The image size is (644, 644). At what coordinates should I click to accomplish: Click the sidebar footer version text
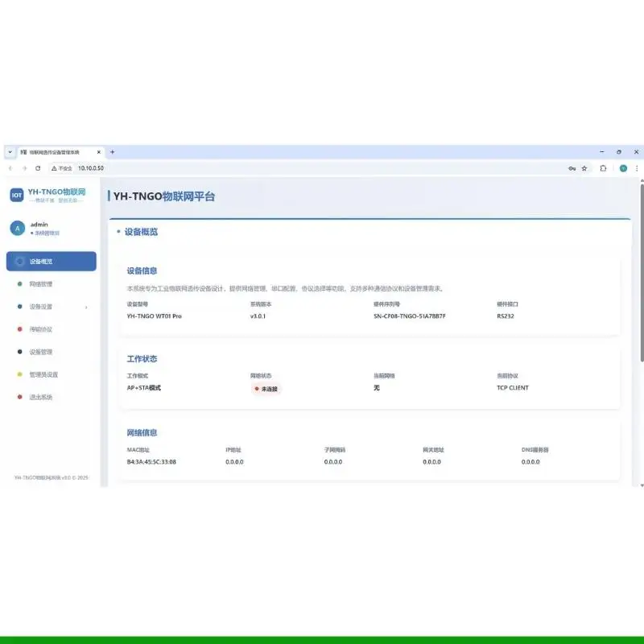pos(52,477)
